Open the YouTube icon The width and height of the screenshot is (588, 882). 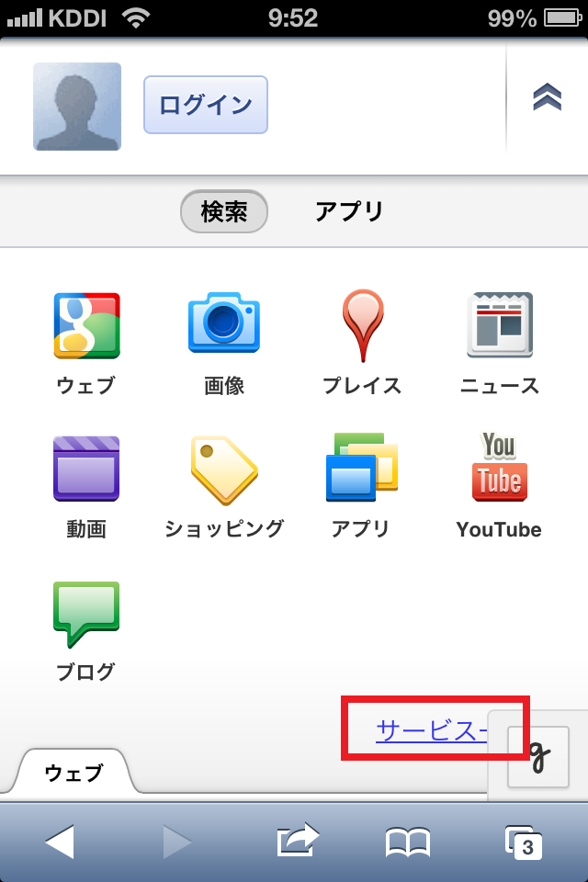[500, 467]
